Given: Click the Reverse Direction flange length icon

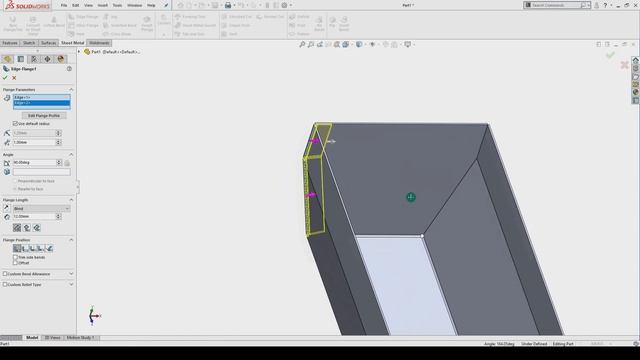Looking at the screenshot, I should click(x=6, y=208).
